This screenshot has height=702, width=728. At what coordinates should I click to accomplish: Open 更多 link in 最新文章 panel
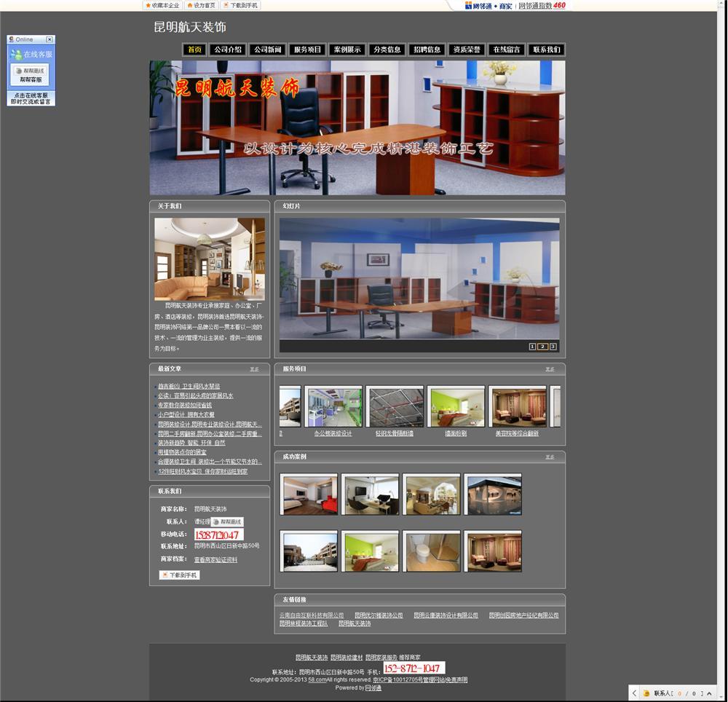(254, 369)
